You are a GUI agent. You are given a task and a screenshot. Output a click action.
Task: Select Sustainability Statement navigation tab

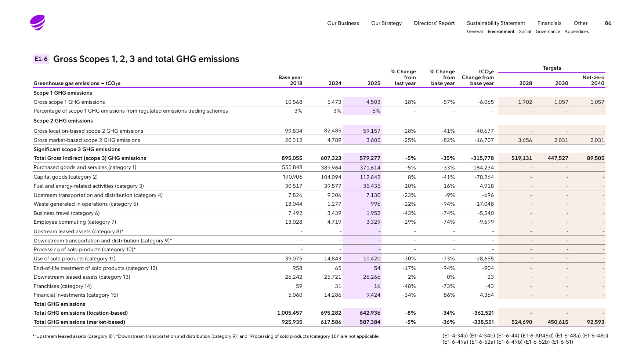tap(496, 23)
